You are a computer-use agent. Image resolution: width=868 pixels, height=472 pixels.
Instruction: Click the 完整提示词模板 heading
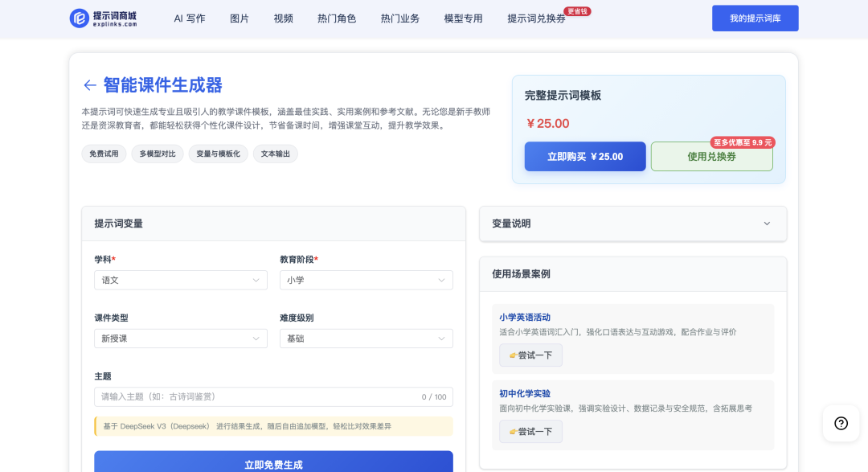coord(563,96)
